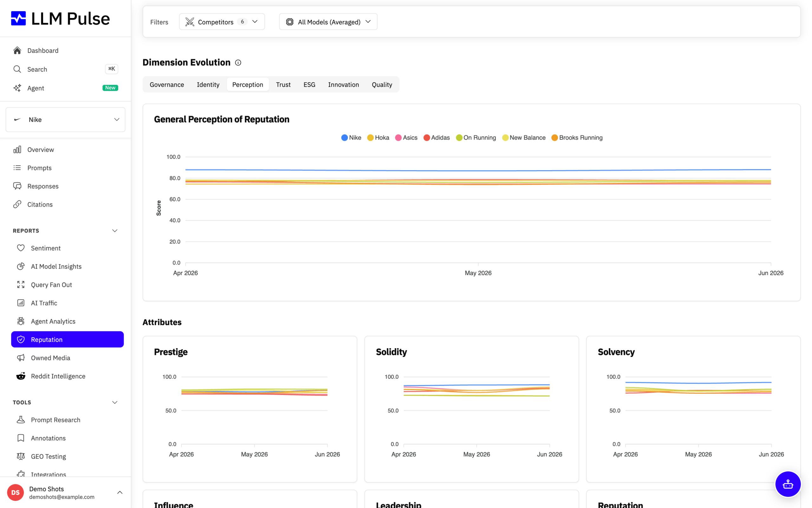812x508 pixels.
Task: Click the Prompts list icon
Action: pyautogui.click(x=17, y=168)
